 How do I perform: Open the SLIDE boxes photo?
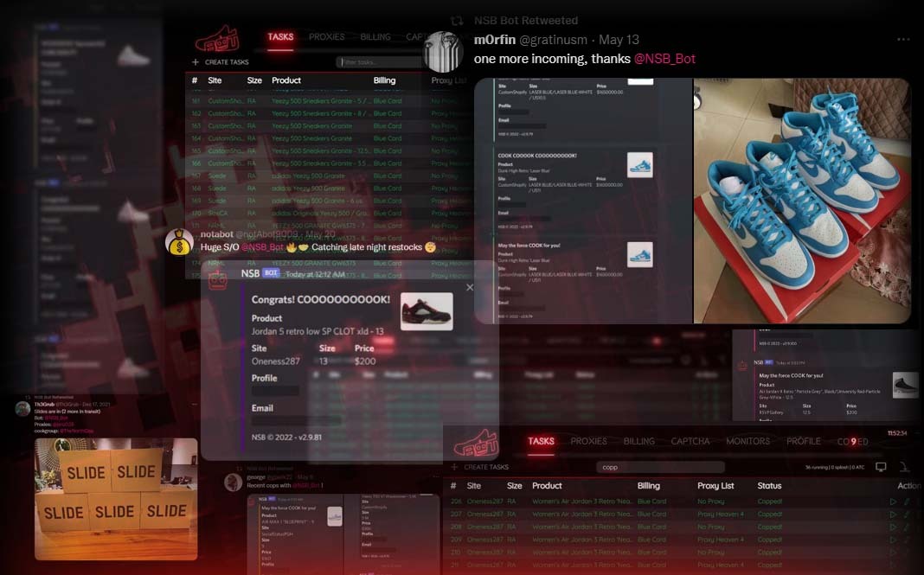point(116,499)
